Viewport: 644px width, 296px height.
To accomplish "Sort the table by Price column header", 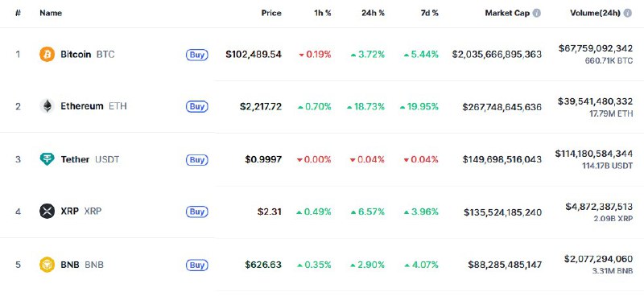I will 271,13.
